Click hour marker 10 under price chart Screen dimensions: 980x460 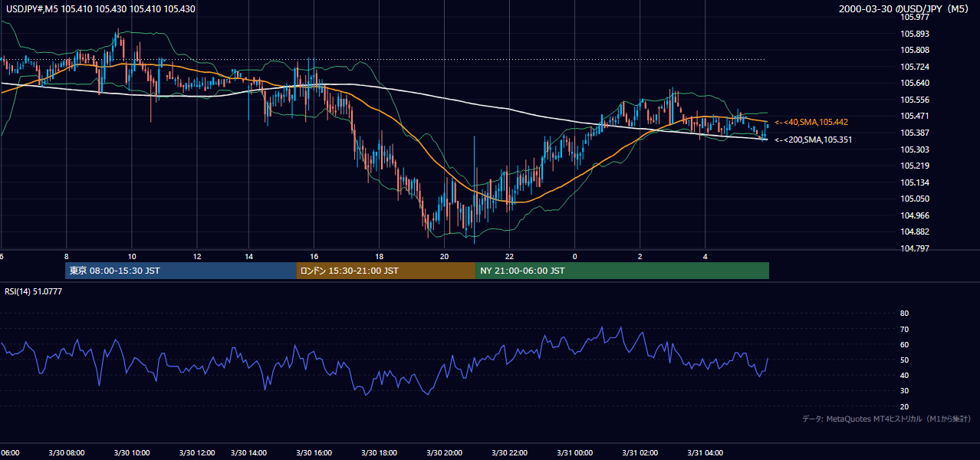[x=132, y=257]
